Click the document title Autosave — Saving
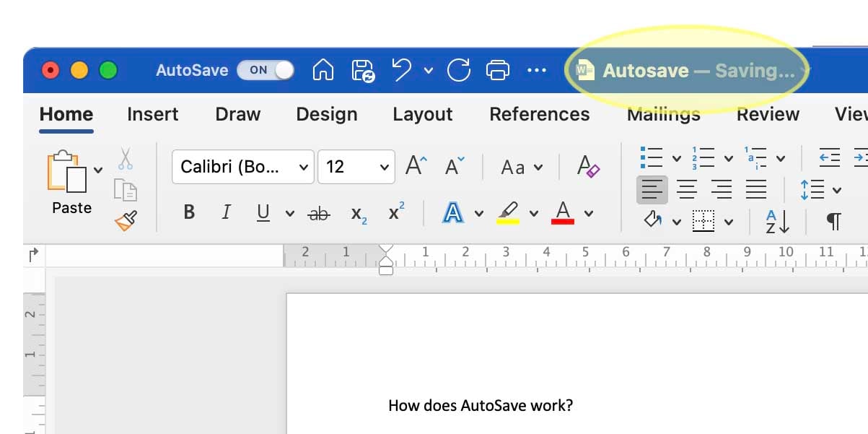This screenshot has width=868, height=434. pos(698,71)
